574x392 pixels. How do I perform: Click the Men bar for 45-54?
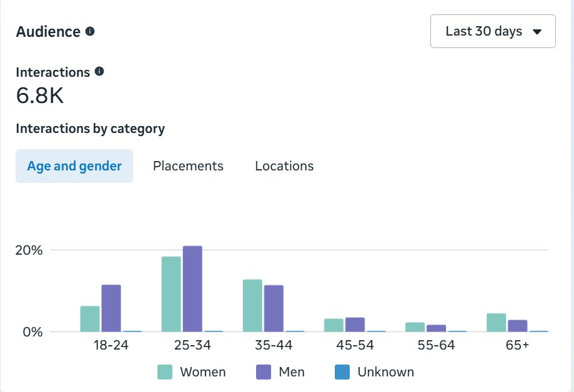[355, 325]
